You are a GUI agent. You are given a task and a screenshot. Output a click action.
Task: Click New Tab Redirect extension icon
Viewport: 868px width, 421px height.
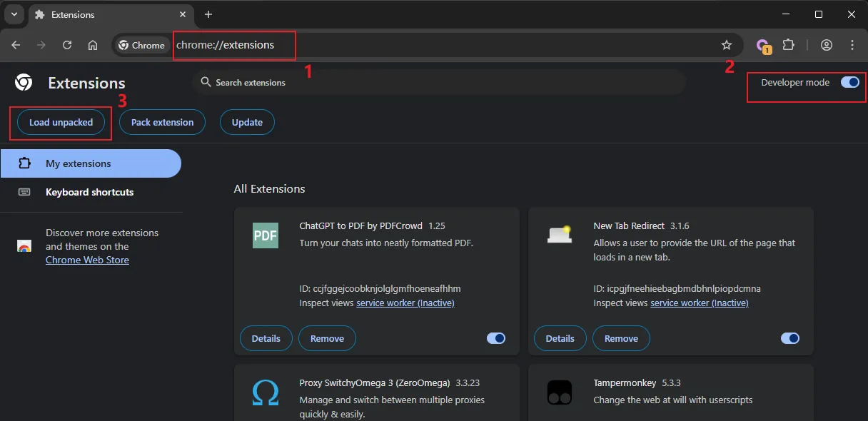tap(560, 234)
